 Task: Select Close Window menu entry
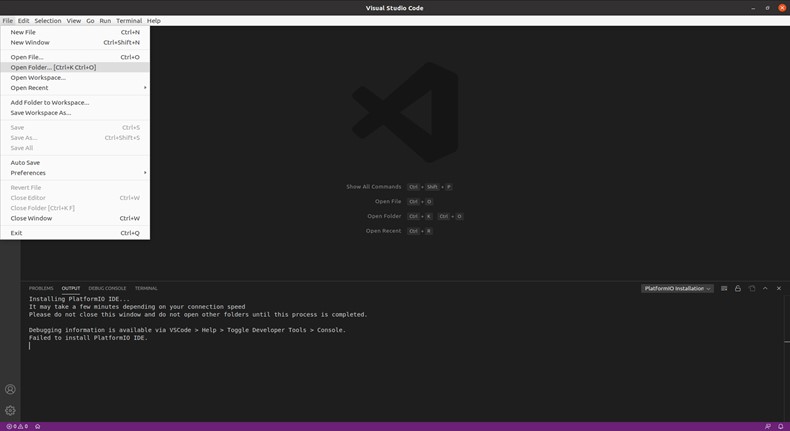click(75, 218)
